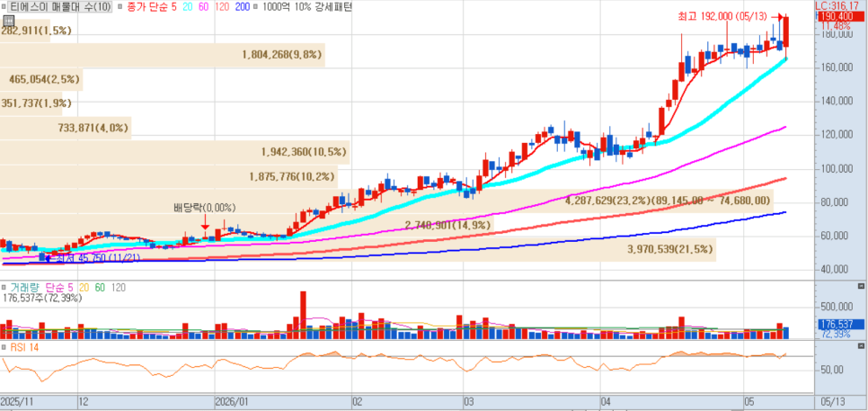The height and width of the screenshot is (411, 868).
Task: Click the volume profile bar '282,911(1.5%)'
Action: tap(25, 31)
